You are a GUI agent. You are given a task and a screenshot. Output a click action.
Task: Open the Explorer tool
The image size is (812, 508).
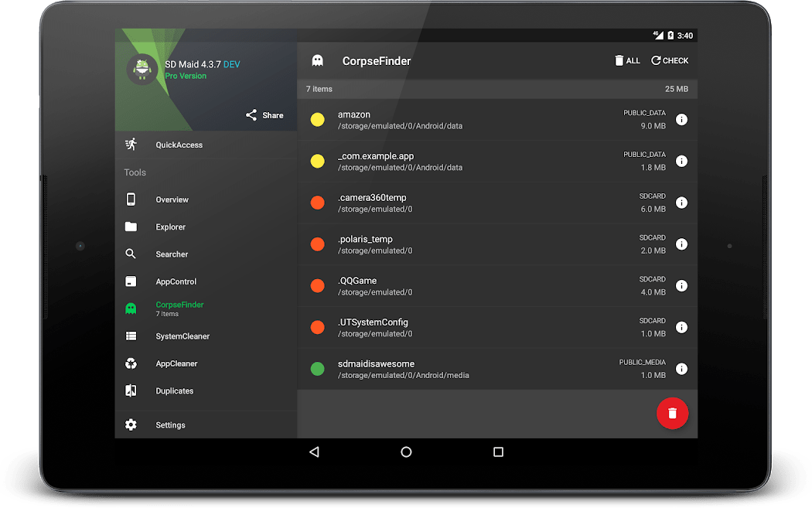pos(172,227)
